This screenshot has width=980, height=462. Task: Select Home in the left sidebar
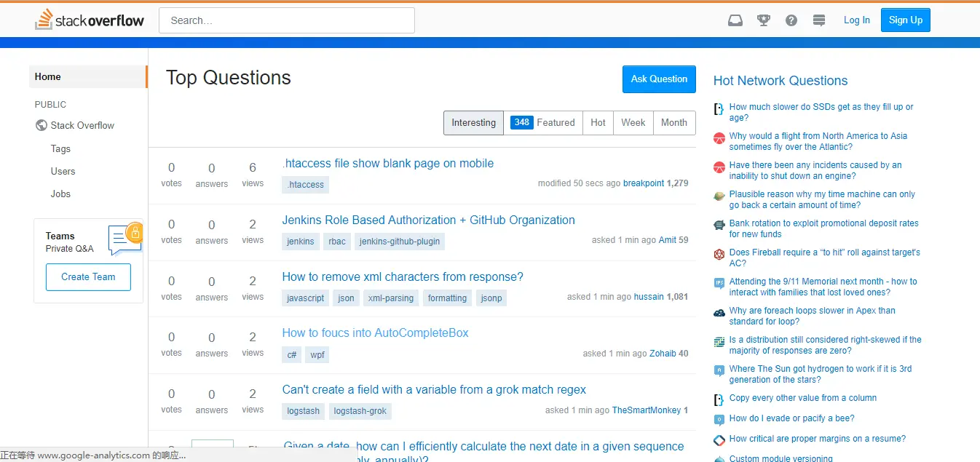coord(47,76)
